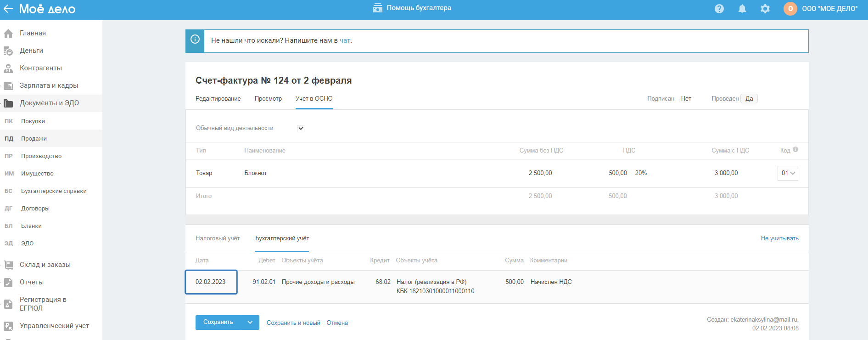Expand the code 01 dropdown
The width and height of the screenshot is (868, 340).
[x=788, y=173]
